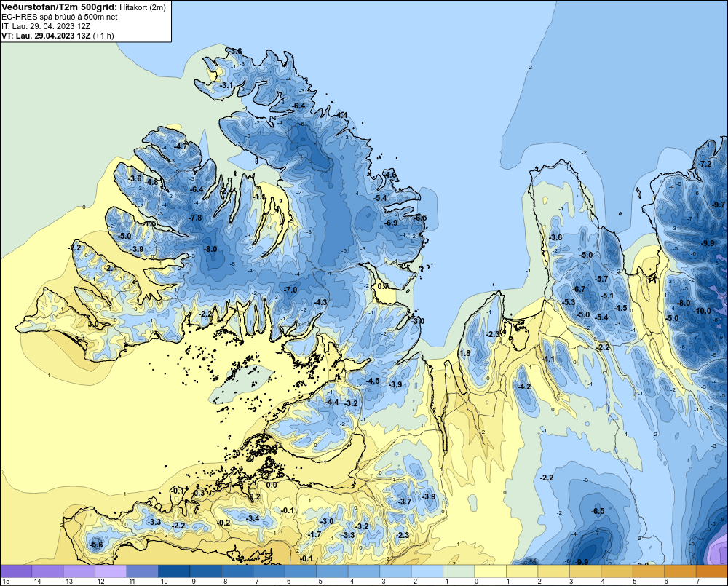Click the "-7.0" temperature value on the map

[290, 290]
